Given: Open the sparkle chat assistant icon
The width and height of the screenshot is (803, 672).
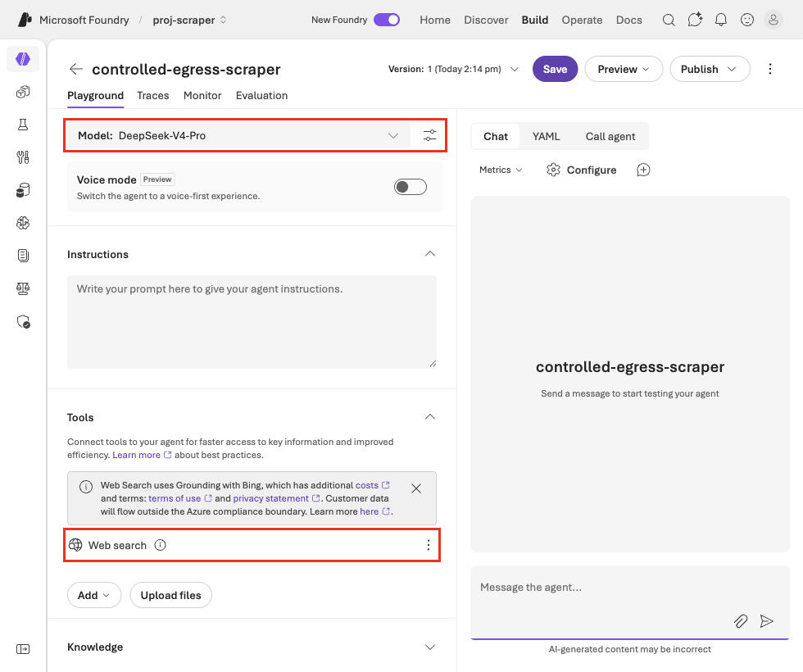Looking at the screenshot, I should pos(695,20).
